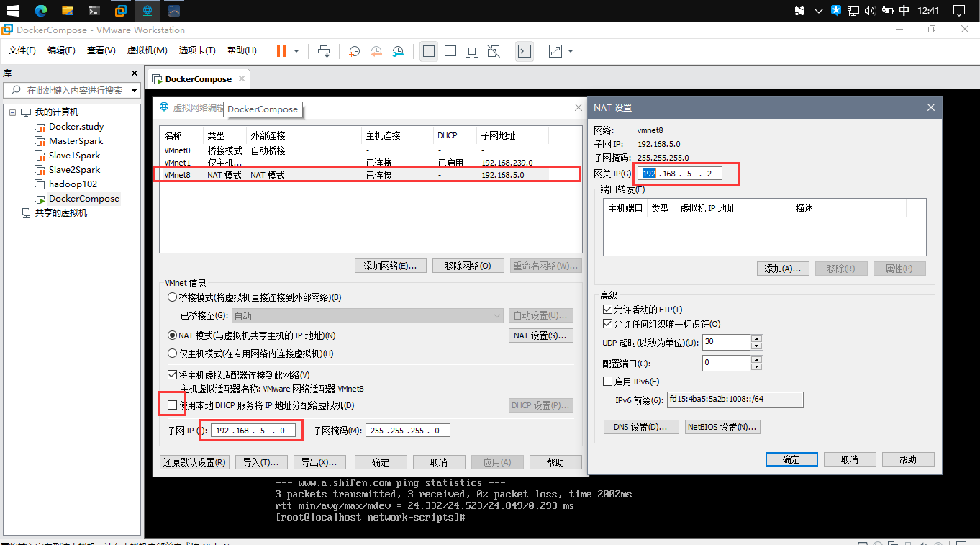The image size is (980, 545).
Task: Click 还原默认设置(R) button
Action: point(195,462)
